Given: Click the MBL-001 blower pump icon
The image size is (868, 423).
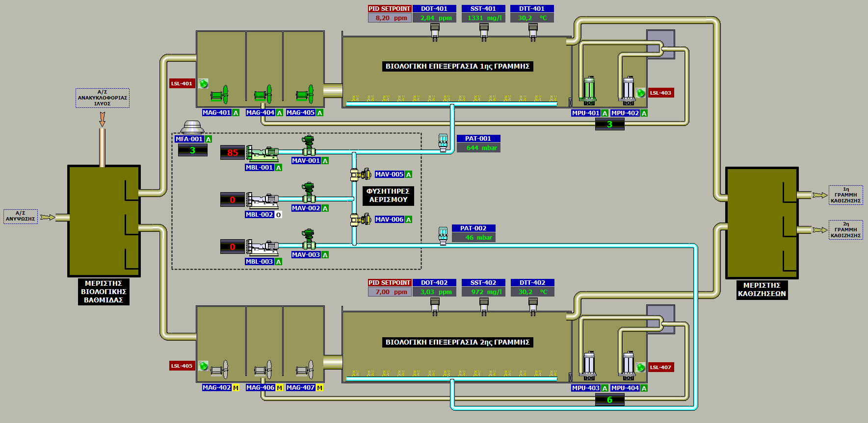Looking at the screenshot, I should (x=262, y=153).
